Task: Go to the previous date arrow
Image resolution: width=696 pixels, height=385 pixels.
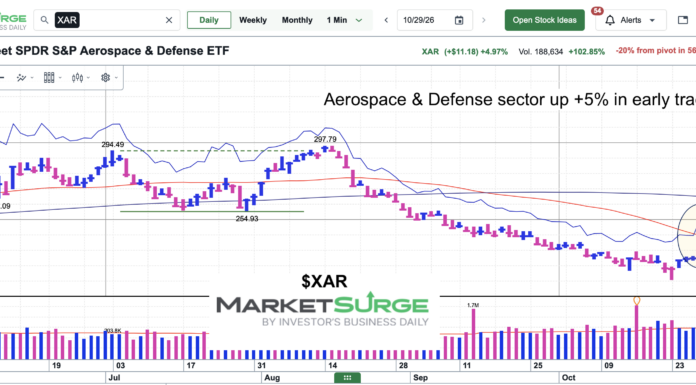Action: point(386,20)
